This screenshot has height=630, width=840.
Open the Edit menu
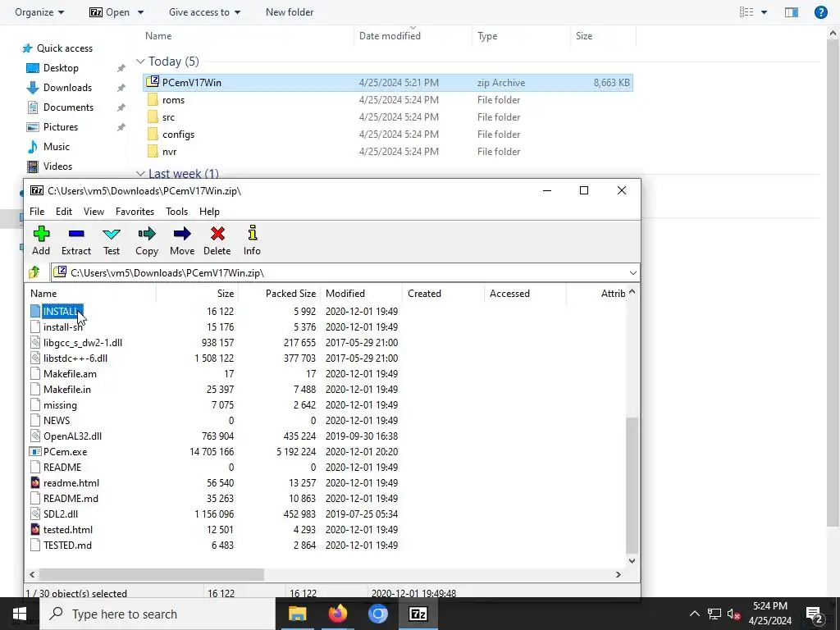click(64, 212)
